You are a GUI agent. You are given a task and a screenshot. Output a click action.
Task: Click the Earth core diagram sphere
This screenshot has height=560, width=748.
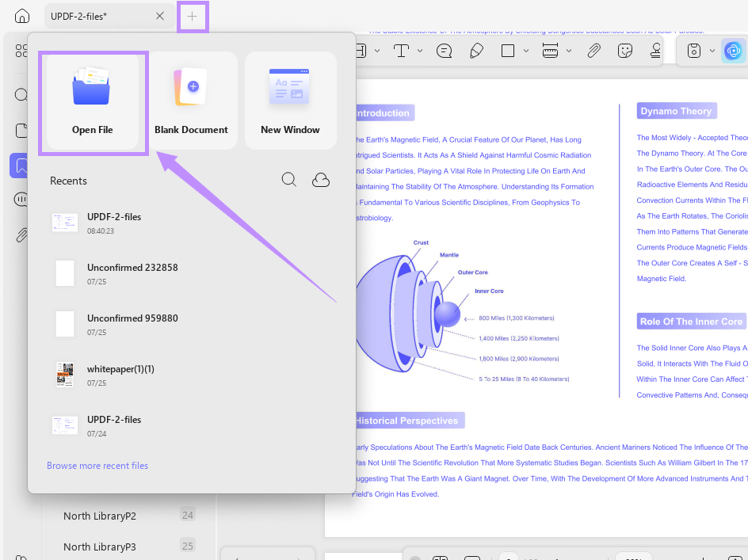point(447,314)
